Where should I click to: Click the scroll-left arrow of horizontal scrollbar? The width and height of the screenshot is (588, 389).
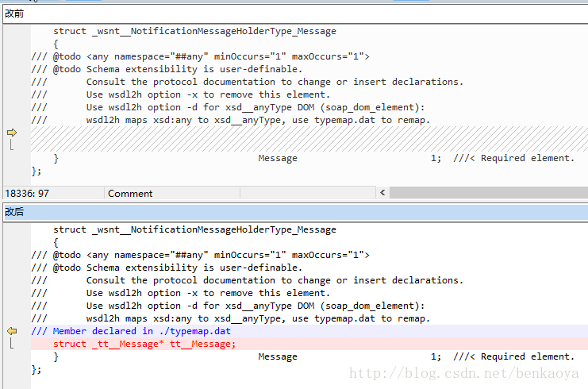382,193
